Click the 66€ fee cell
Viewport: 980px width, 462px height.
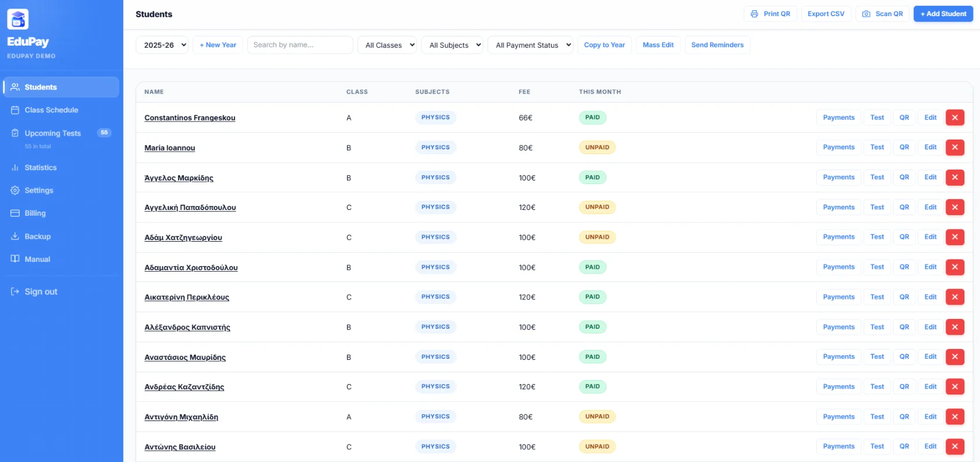pyautogui.click(x=526, y=118)
